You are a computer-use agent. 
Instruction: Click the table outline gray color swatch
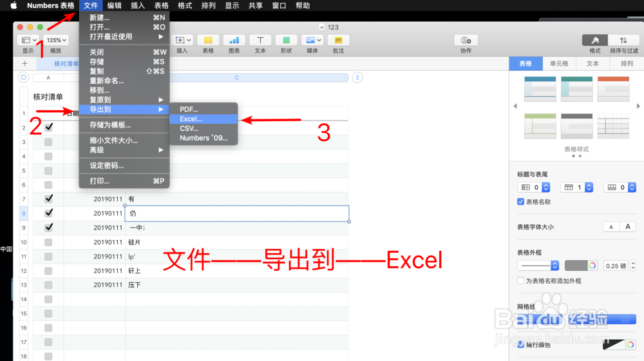click(x=576, y=266)
